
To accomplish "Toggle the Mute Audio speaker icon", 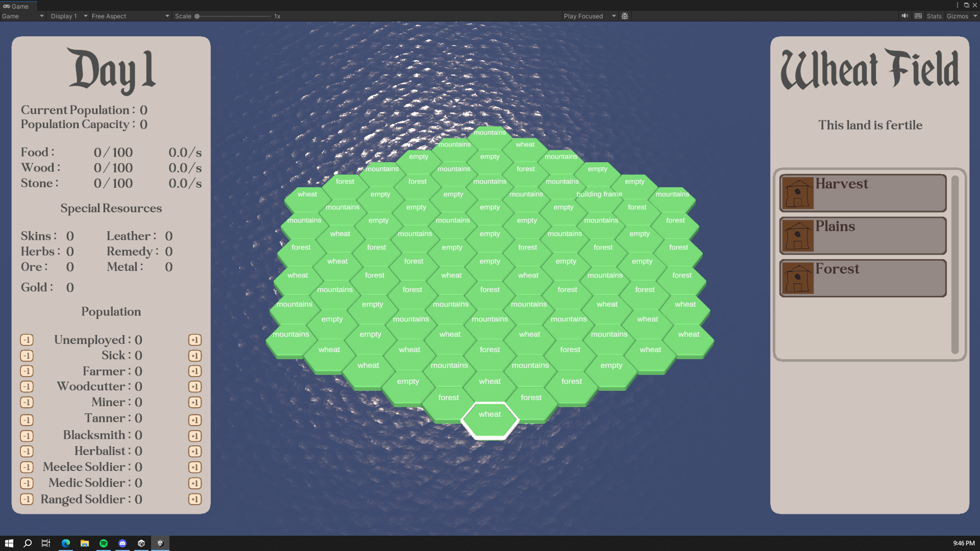I will [x=904, y=16].
